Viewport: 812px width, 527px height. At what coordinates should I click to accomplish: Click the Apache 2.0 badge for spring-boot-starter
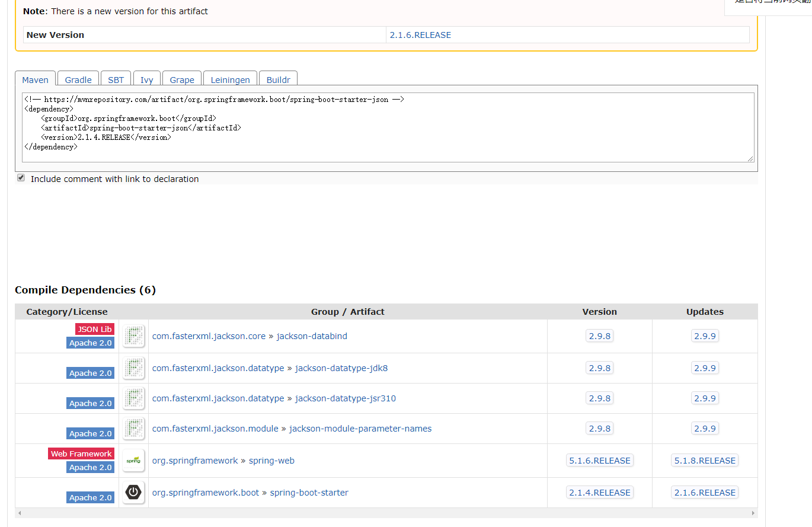coord(90,497)
